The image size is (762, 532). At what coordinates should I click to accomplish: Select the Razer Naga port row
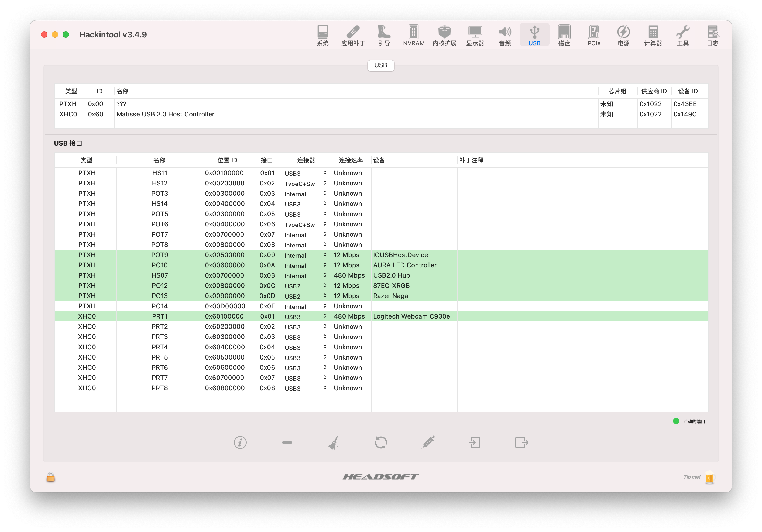[381, 296]
